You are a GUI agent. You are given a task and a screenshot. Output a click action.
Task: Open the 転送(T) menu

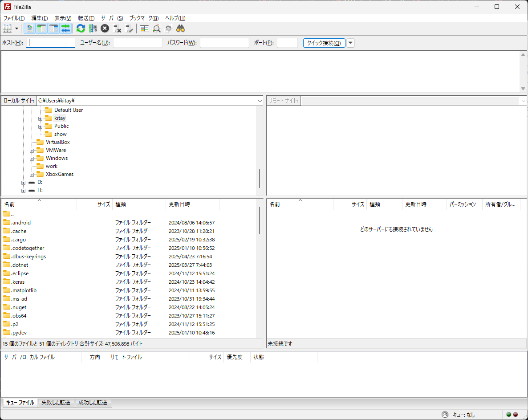tap(86, 18)
